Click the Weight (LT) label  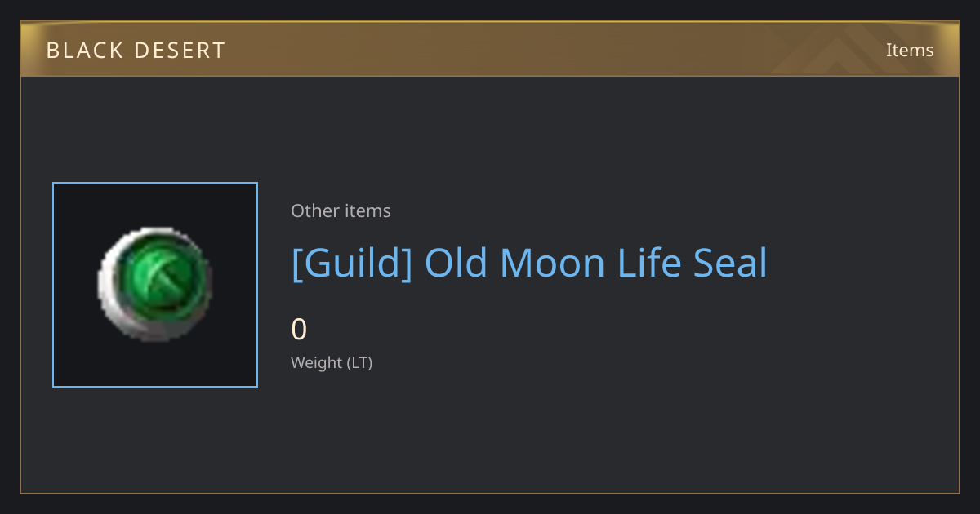pos(332,363)
